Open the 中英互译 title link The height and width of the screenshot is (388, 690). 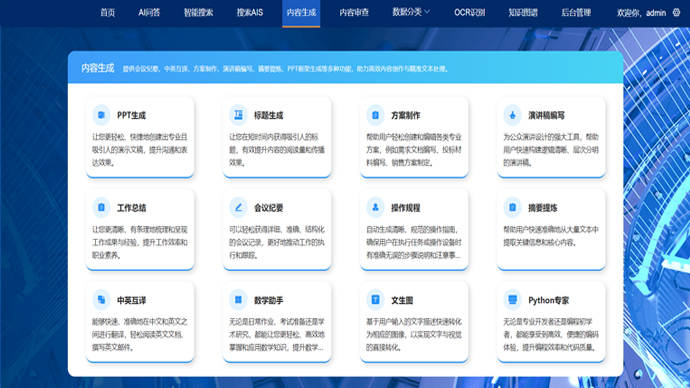pyautogui.click(x=131, y=300)
